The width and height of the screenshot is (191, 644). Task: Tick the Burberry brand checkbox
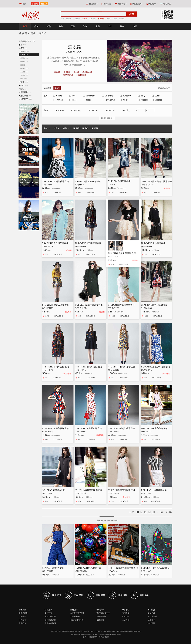pyautogui.click(x=121, y=96)
